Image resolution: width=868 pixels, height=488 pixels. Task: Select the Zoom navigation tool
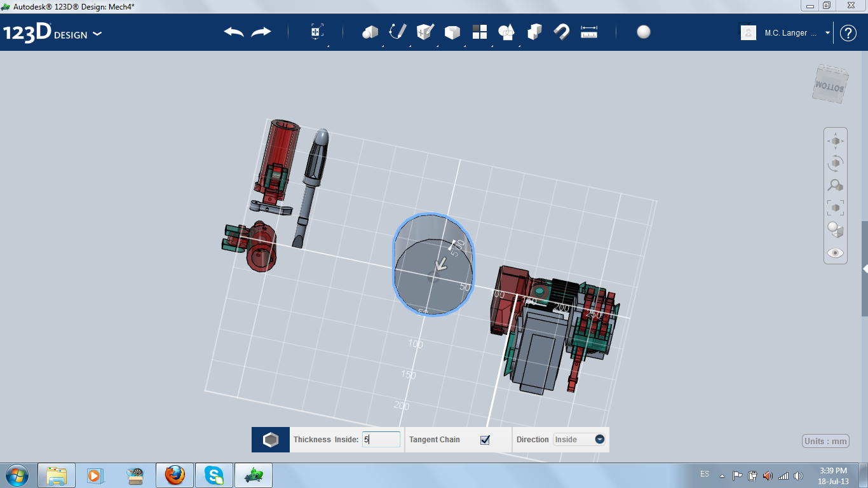836,186
